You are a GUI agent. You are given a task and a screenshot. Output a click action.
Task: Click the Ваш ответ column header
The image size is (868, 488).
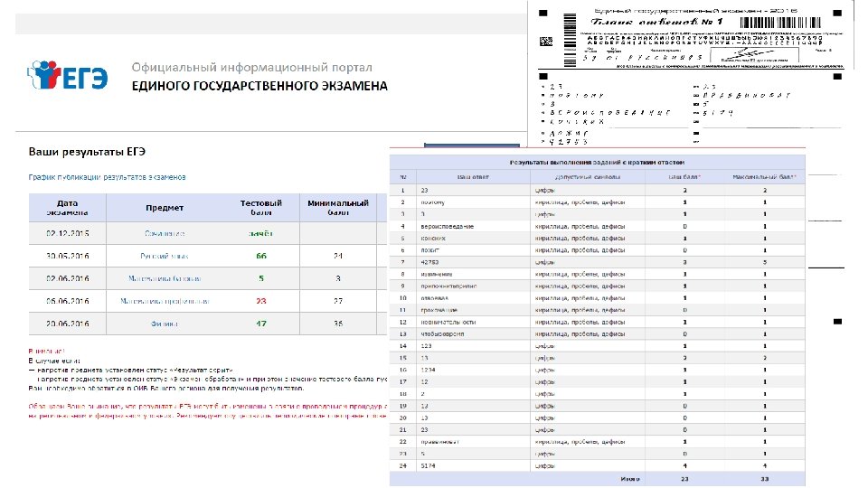473,177
